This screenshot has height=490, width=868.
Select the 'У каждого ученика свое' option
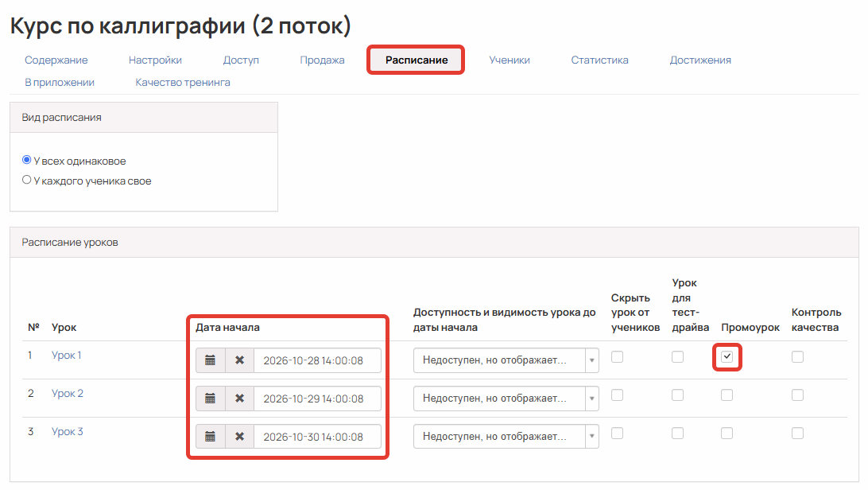26,180
